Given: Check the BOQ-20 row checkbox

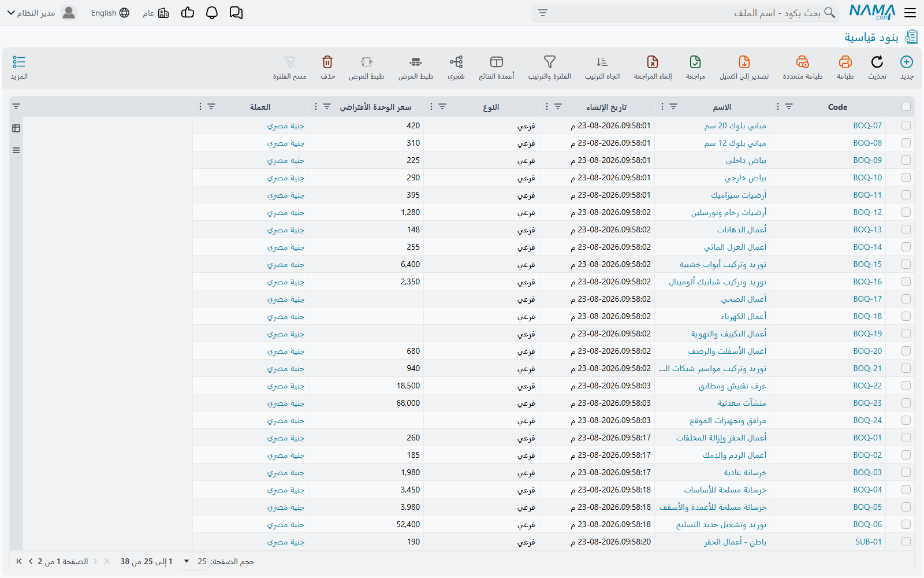Looking at the screenshot, I should (x=906, y=351).
